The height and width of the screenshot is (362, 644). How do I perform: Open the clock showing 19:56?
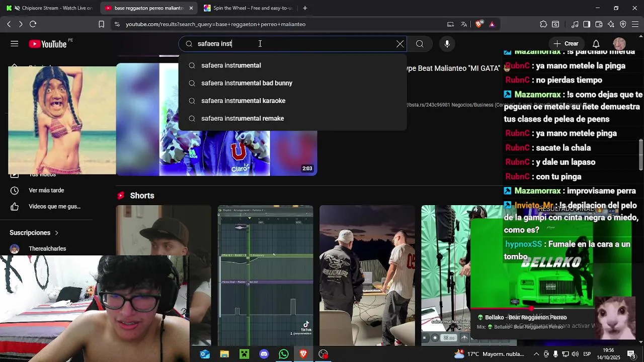608,354
